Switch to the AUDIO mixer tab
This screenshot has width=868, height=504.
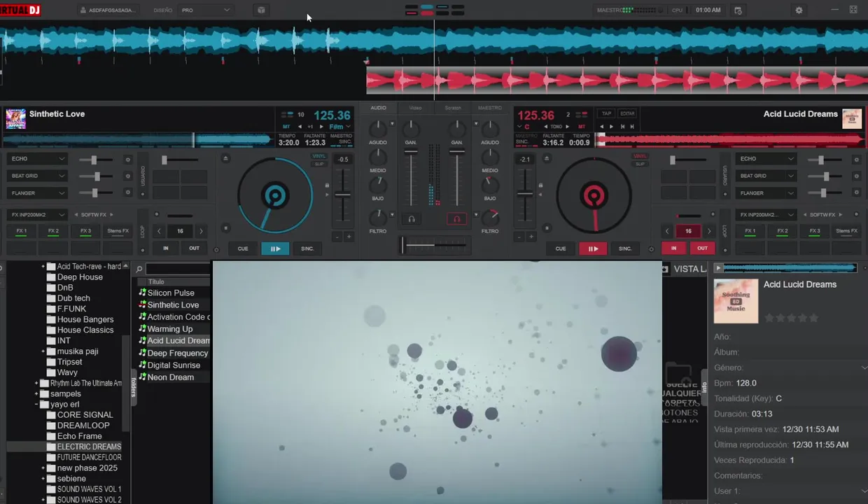point(378,108)
